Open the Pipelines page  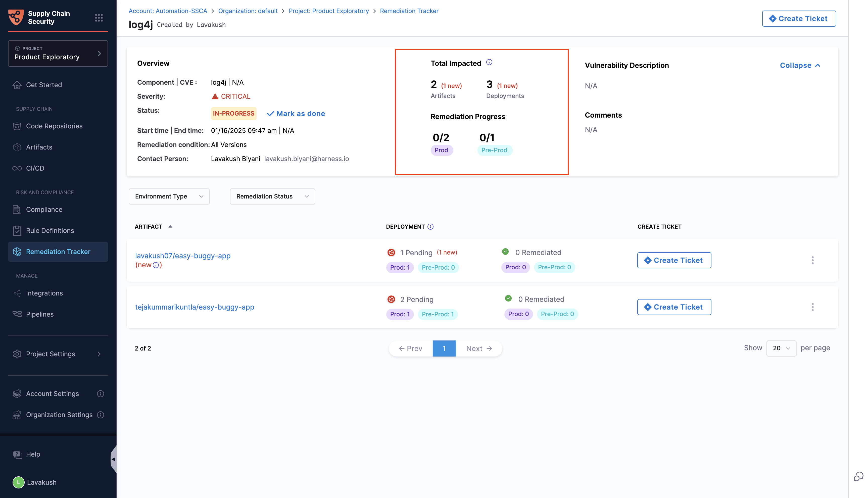pyautogui.click(x=40, y=314)
